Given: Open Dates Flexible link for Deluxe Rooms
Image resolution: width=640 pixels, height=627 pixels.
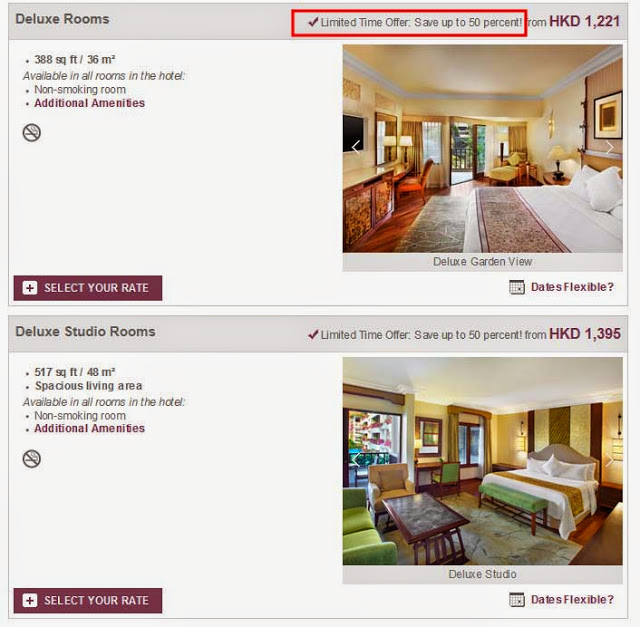Looking at the screenshot, I should pos(572,287).
